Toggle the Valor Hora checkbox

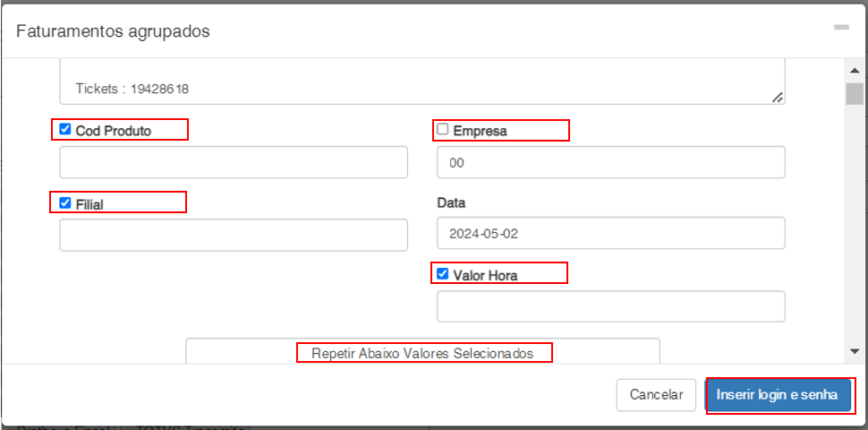pos(442,274)
